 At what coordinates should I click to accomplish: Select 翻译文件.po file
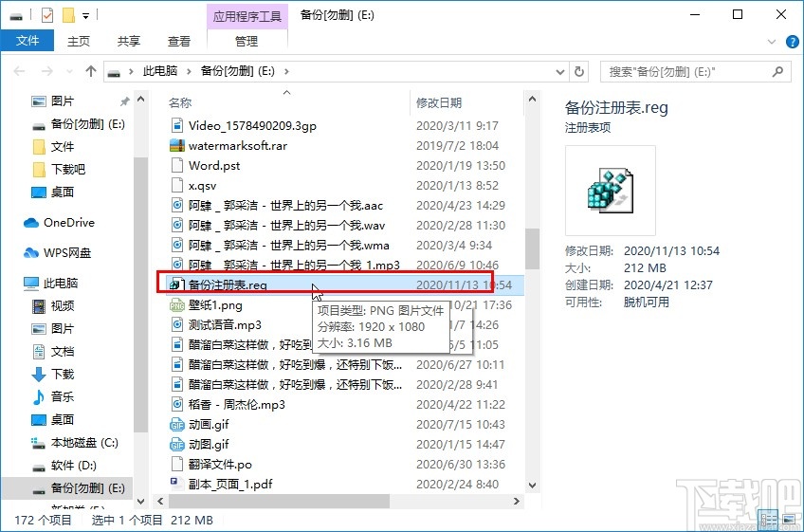tap(220, 465)
